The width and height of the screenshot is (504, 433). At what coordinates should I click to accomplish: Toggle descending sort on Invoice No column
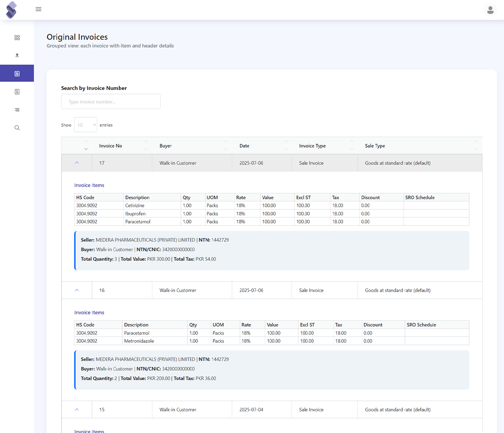[x=146, y=149]
